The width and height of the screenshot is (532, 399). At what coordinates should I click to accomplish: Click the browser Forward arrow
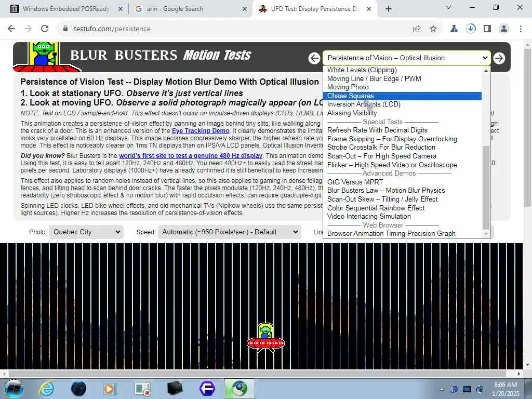(28, 29)
